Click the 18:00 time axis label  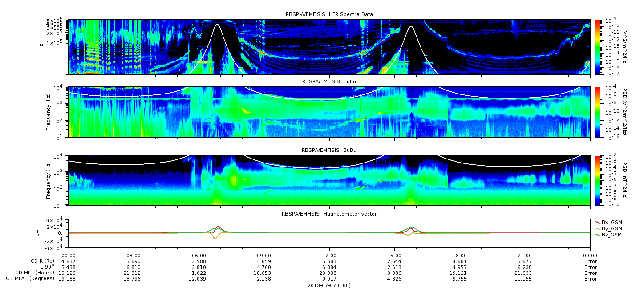[460, 256]
